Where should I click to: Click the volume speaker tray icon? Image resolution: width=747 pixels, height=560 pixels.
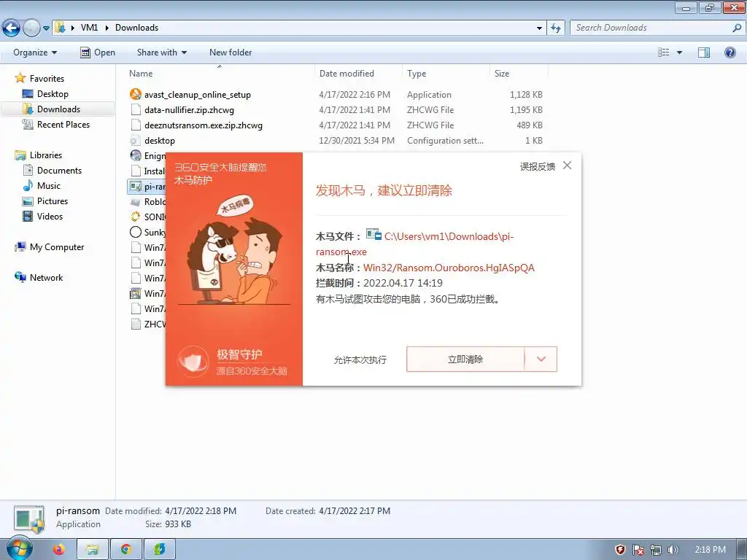[x=673, y=550]
